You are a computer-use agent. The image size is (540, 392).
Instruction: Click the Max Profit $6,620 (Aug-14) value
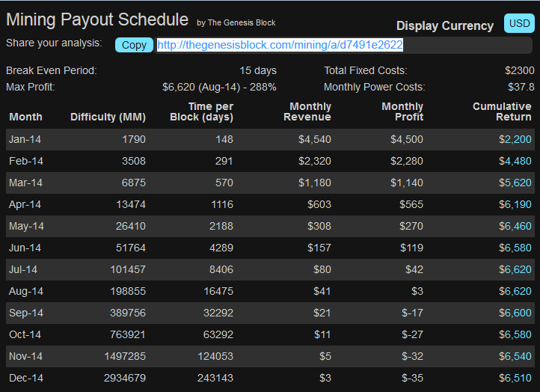click(219, 87)
